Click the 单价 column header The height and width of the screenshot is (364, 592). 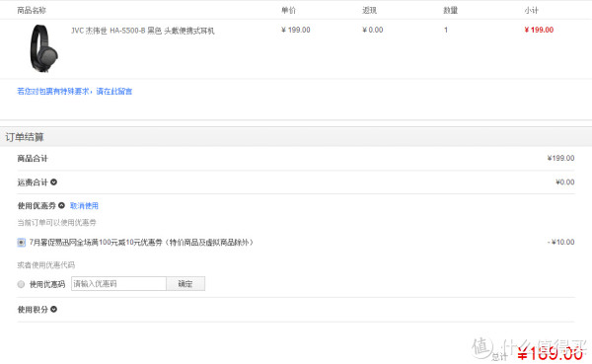pos(288,11)
